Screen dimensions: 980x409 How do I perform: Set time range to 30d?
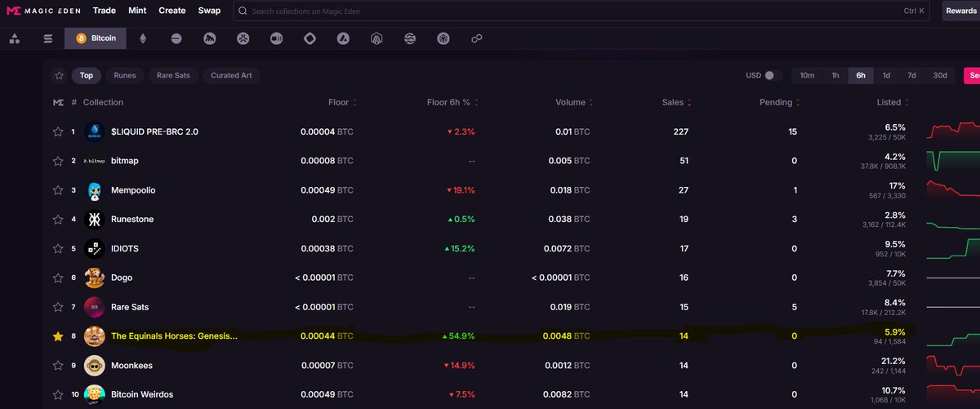coord(940,75)
